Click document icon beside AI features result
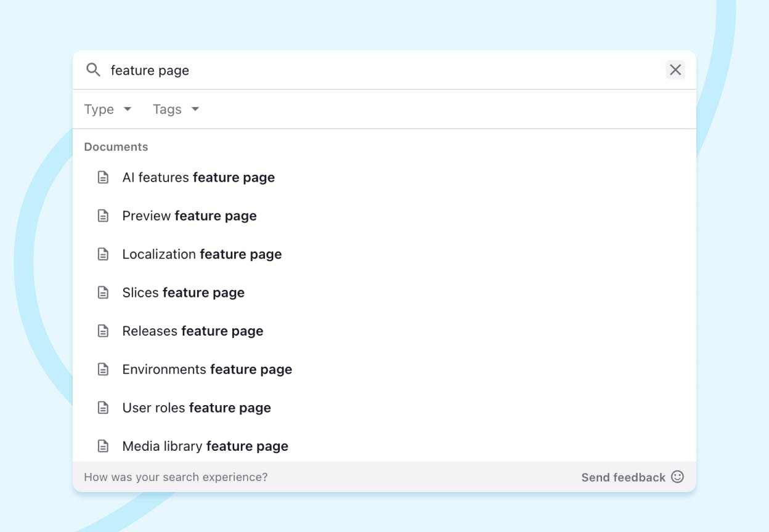769x532 pixels. [103, 177]
